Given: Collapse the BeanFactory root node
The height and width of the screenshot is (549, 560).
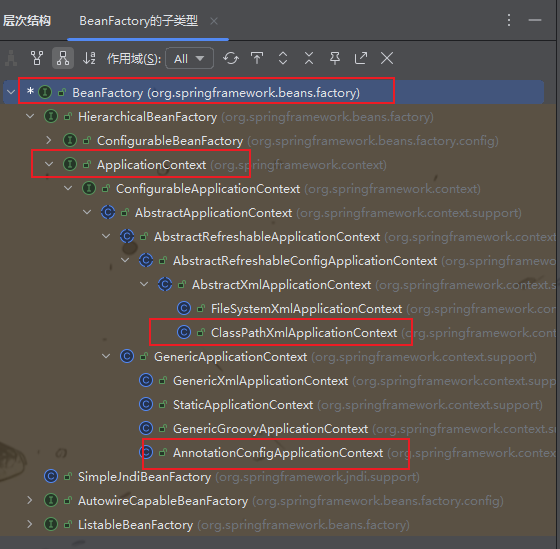Looking at the screenshot, I should click(x=11, y=92).
